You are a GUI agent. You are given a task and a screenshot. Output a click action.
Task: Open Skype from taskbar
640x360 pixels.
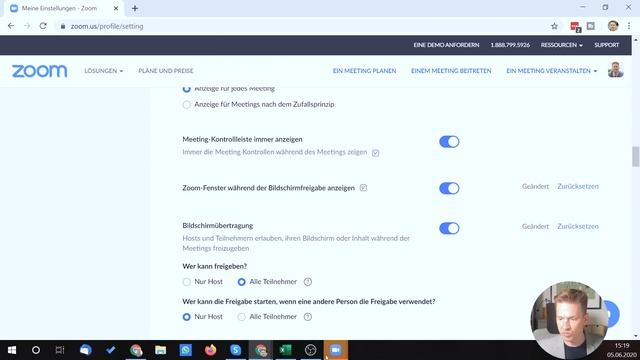236,350
